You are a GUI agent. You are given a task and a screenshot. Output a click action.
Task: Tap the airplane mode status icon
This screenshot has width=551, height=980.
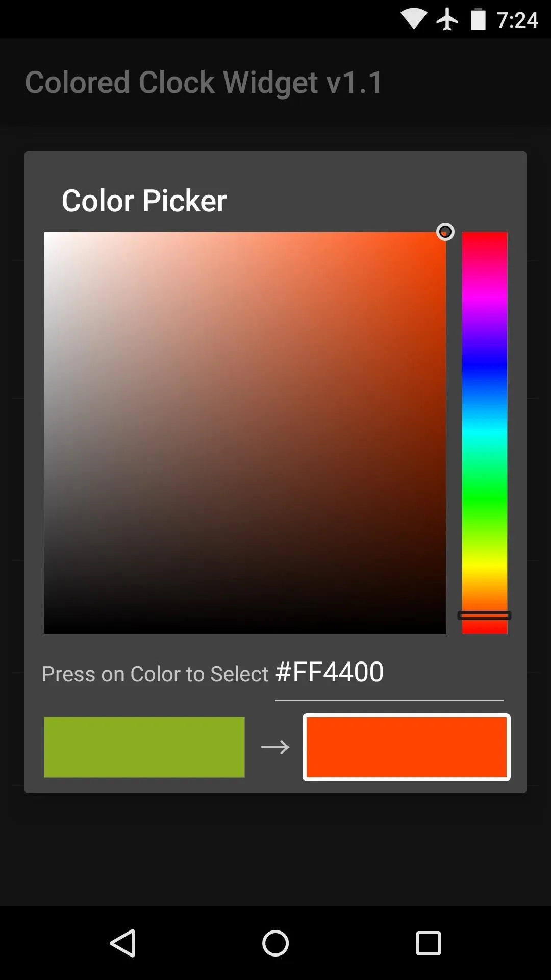(447, 19)
